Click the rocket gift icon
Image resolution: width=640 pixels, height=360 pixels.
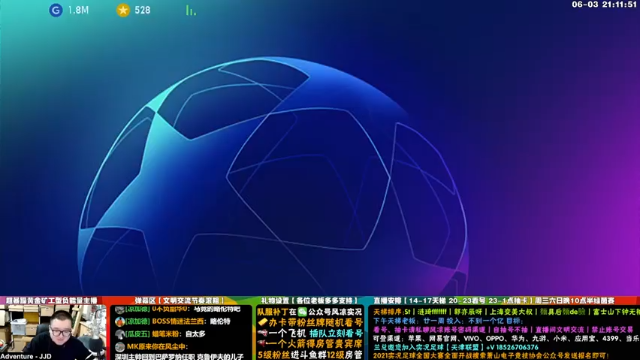pos(262,343)
